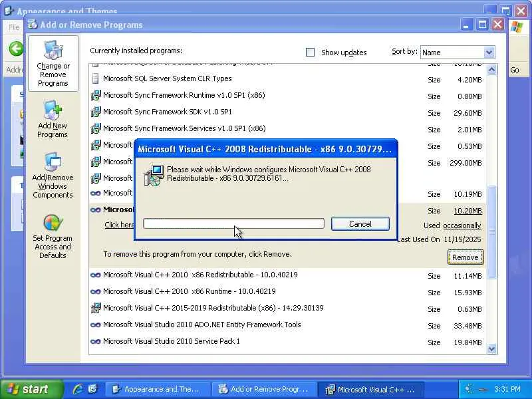The image size is (532, 399).
Task: Click the Windows flag logo in Appearance window
Action: coord(517,27)
